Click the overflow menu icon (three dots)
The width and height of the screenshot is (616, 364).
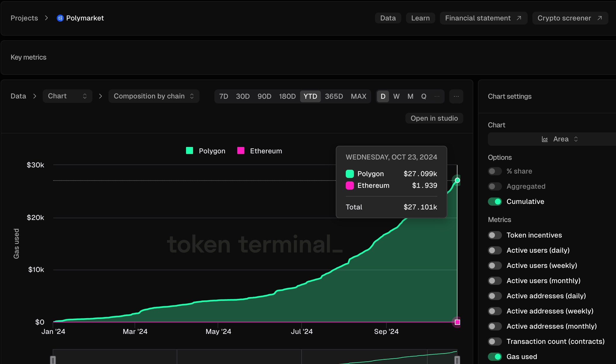coord(456,96)
